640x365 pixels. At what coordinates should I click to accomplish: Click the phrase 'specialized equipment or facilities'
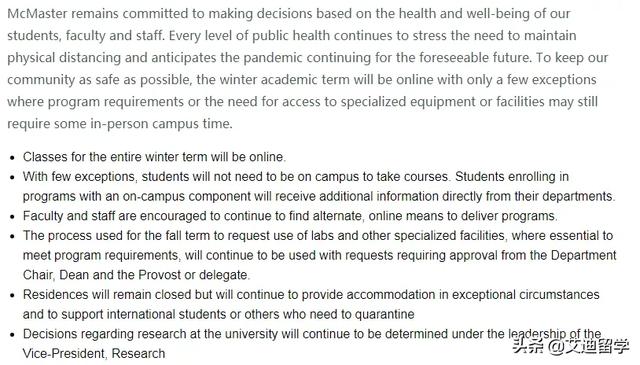(x=442, y=102)
